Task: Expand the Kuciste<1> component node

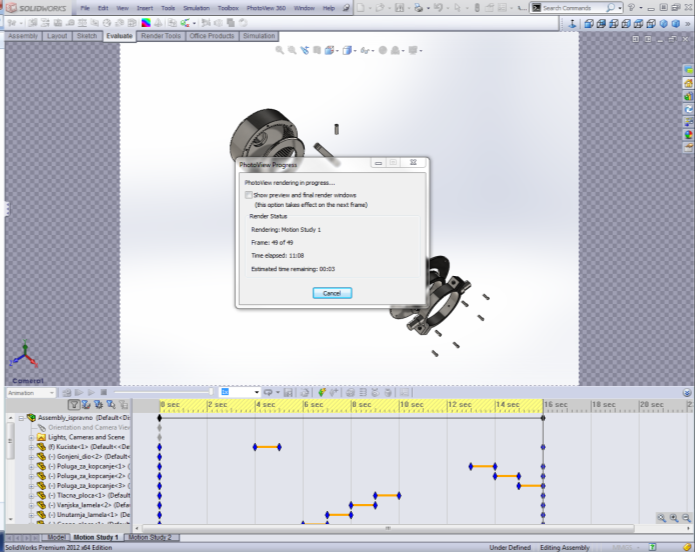Action: (31, 447)
